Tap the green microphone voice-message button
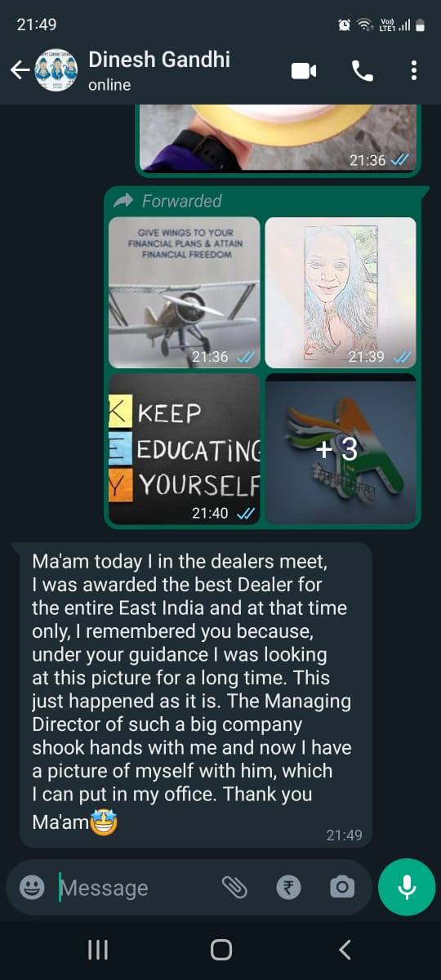The image size is (441, 980). tap(407, 887)
